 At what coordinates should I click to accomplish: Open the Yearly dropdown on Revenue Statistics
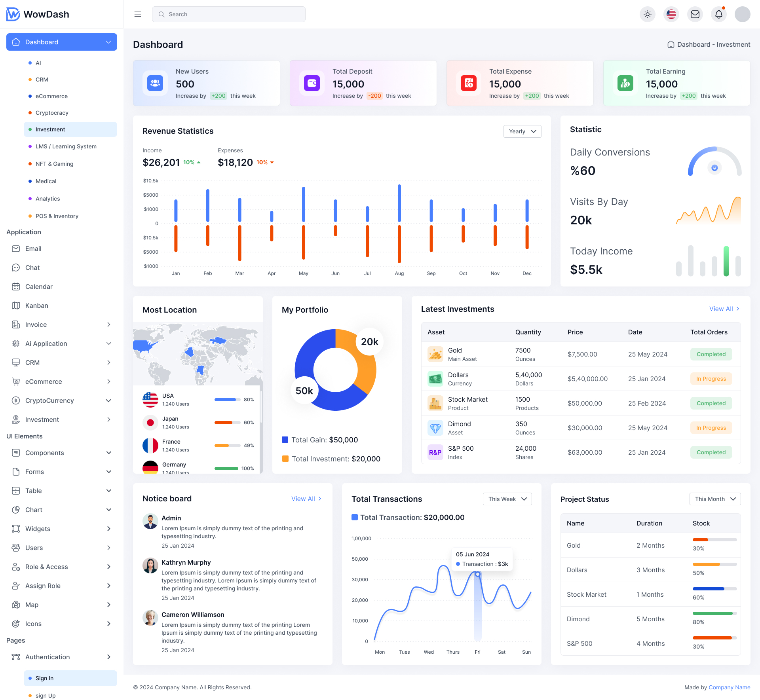pos(522,131)
